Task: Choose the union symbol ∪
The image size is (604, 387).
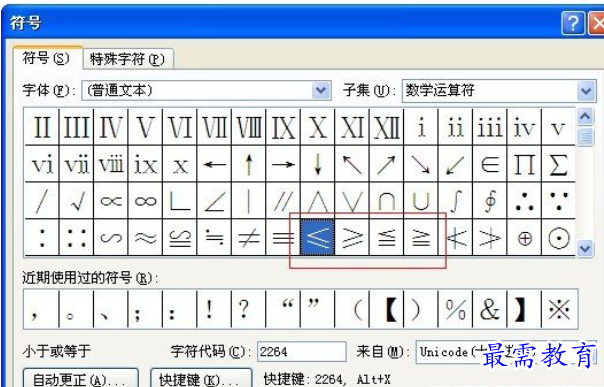Action: 421,201
